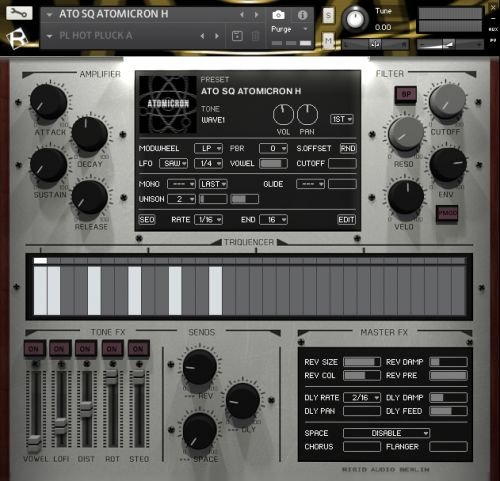This screenshot has height=481, width=500.
Task: Open sequencer Rate 1/16 dropdown
Action: click(209, 220)
